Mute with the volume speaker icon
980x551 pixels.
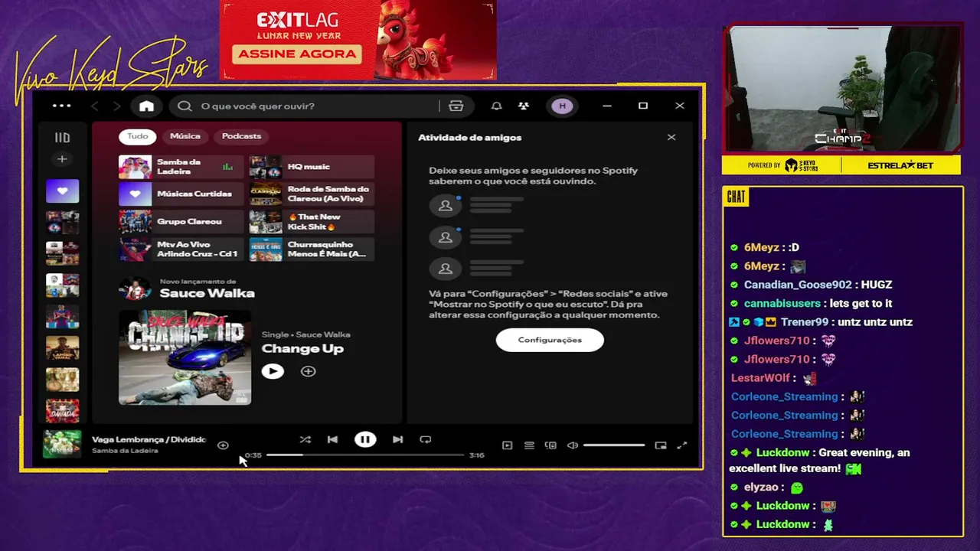click(x=572, y=445)
